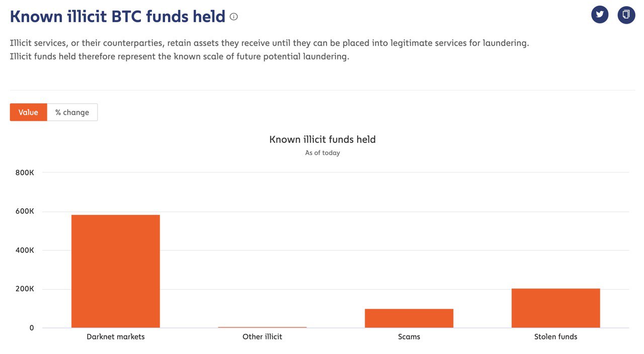Click the Darknet markets bar
Viewport: 644px width, 354px height.
click(116, 271)
